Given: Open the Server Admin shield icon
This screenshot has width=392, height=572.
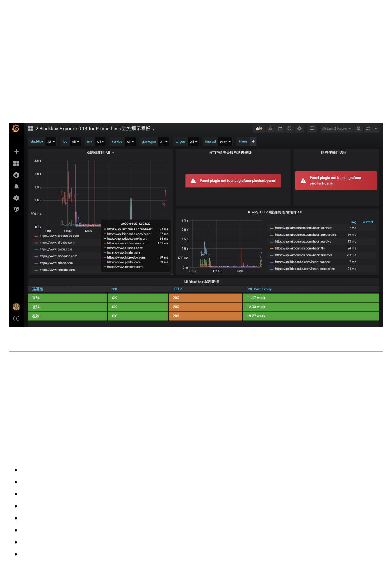Looking at the screenshot, I should point(16,209).
